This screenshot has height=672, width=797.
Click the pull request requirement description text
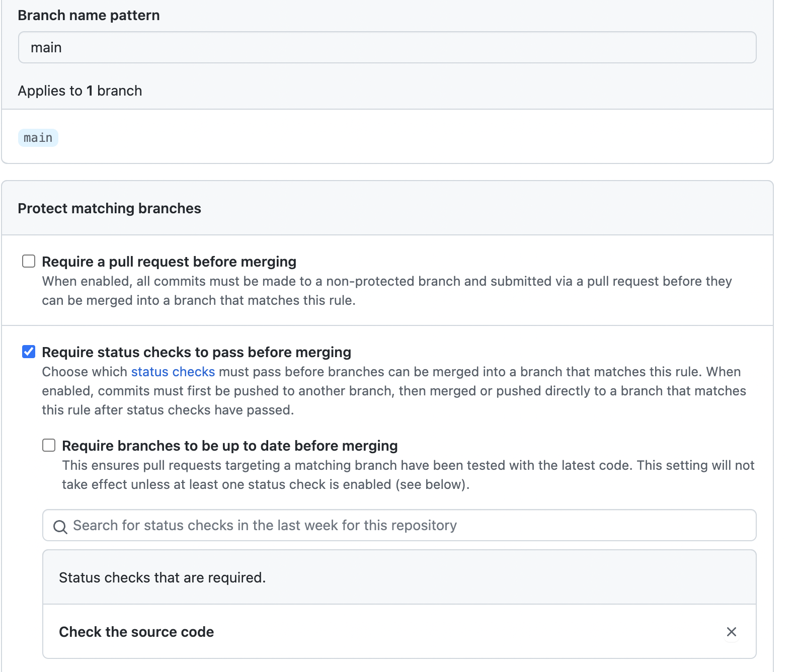pyautogui.click(x=386, y=291)
